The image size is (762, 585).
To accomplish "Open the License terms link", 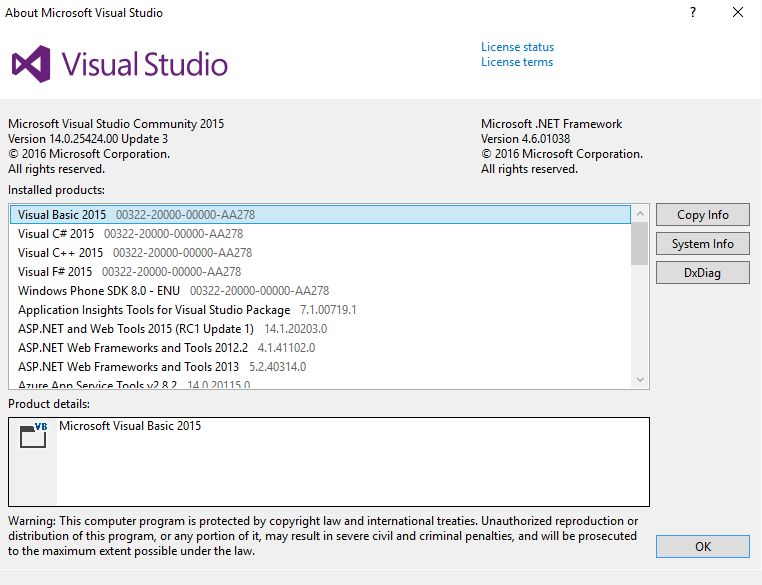I will (517, 62).
